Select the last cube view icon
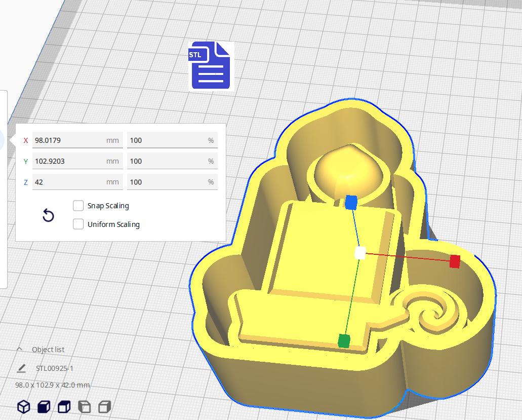522x420 pixels. click(x=104, y=406)
